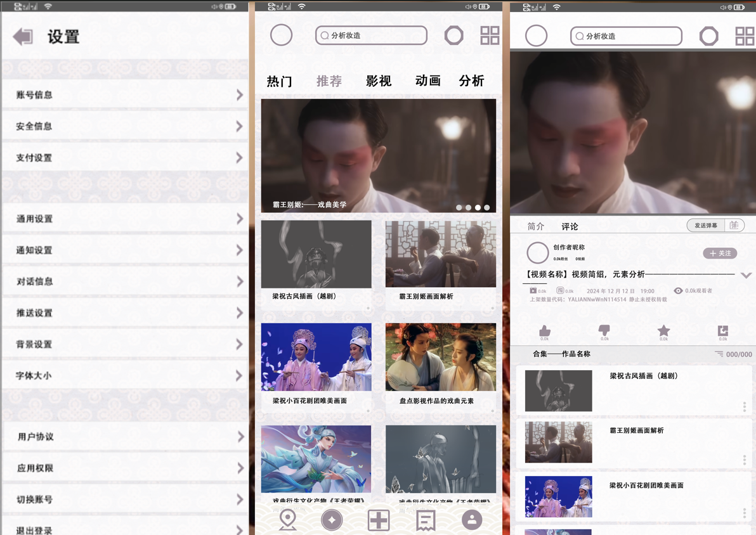This screenshot has width=756, height=535.
Task: Play the main video on the video page
Action: [633, 132]
